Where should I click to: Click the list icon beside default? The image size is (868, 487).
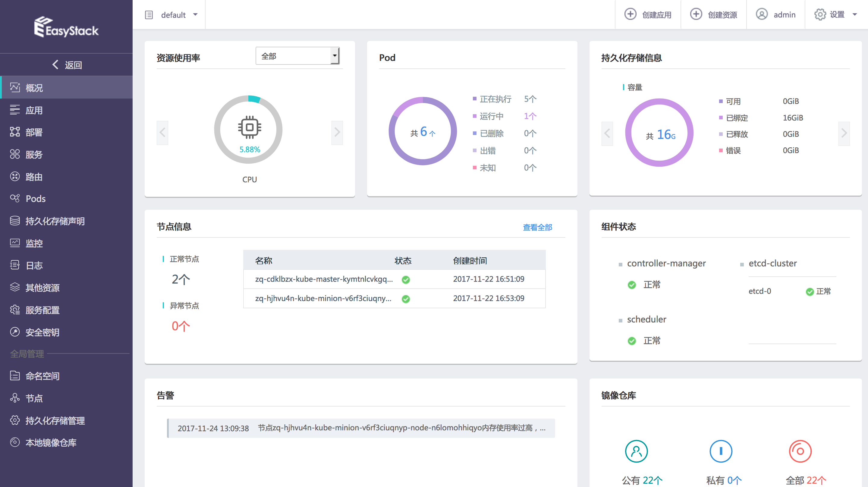[x=149, y=15]
